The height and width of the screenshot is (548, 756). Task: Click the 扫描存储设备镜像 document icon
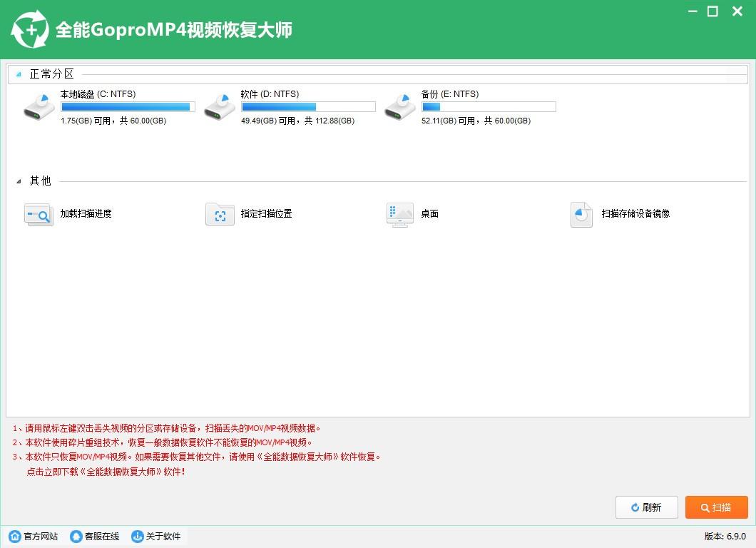pyautogui.click(x=581, y=215)
